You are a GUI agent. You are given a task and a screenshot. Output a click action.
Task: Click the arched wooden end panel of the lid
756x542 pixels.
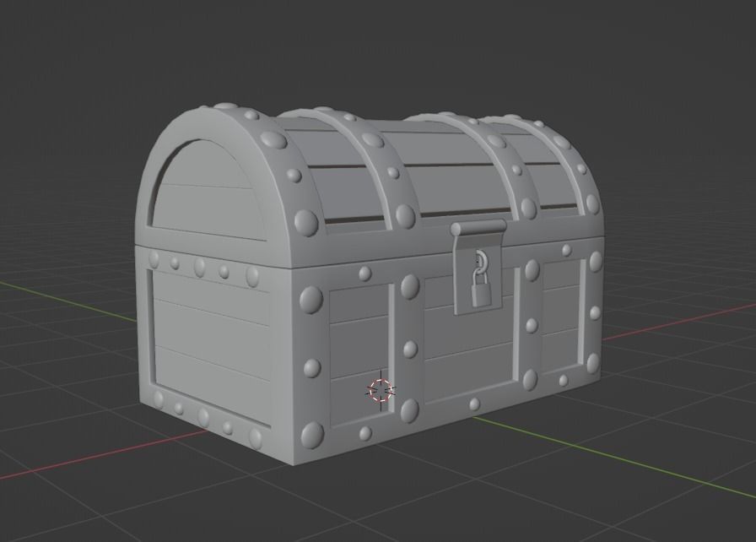(x=208, y=189)
